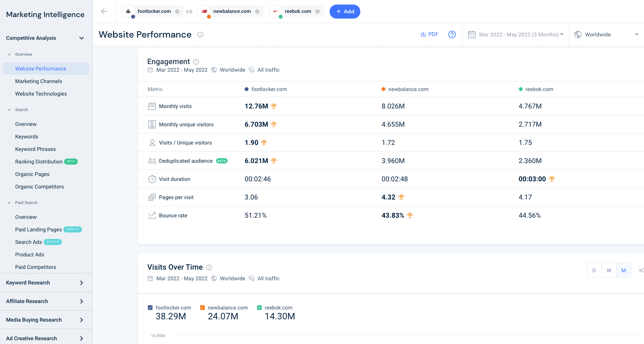The height and width of the screenshot is (344, 644).
Task: Click the Monthly unique visitors icon
Action: point(152,124)
